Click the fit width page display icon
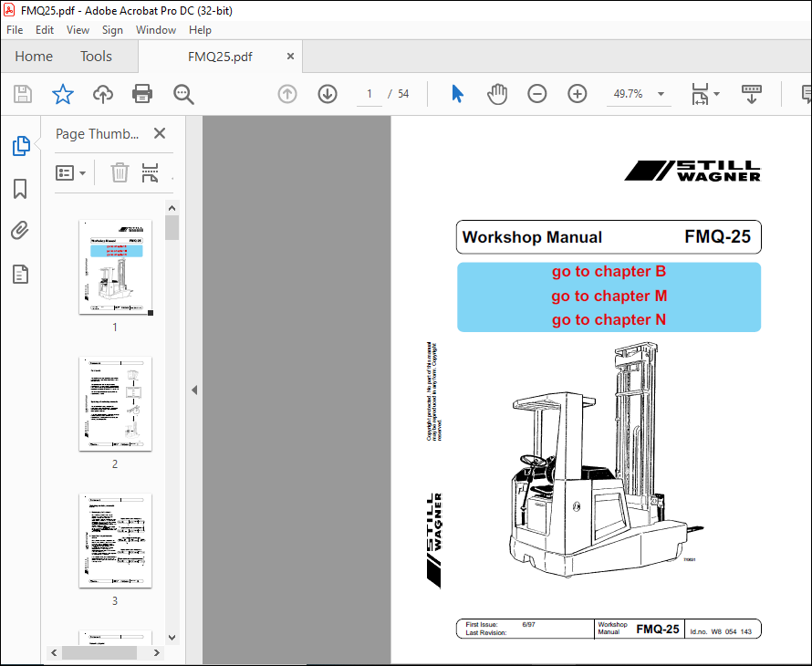Viewport: 812px width, 666px height. coord(700,94)
